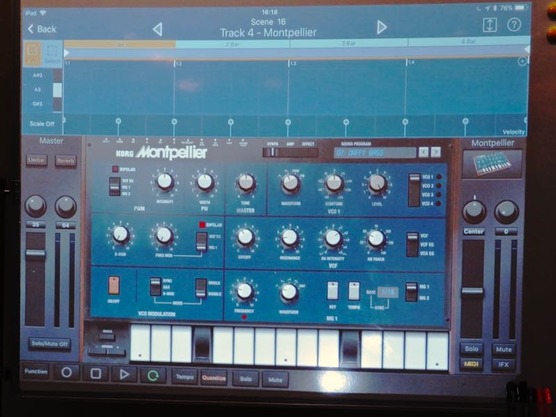Start playback with the play button
This screenshot has width=556, height=417.
(x=124, y=374)
